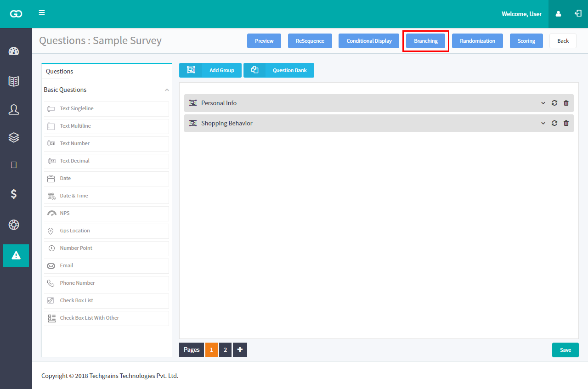The height and width of the screenshot is (389, 588).
Task: Click the Back button
Action: coord(563,41)
